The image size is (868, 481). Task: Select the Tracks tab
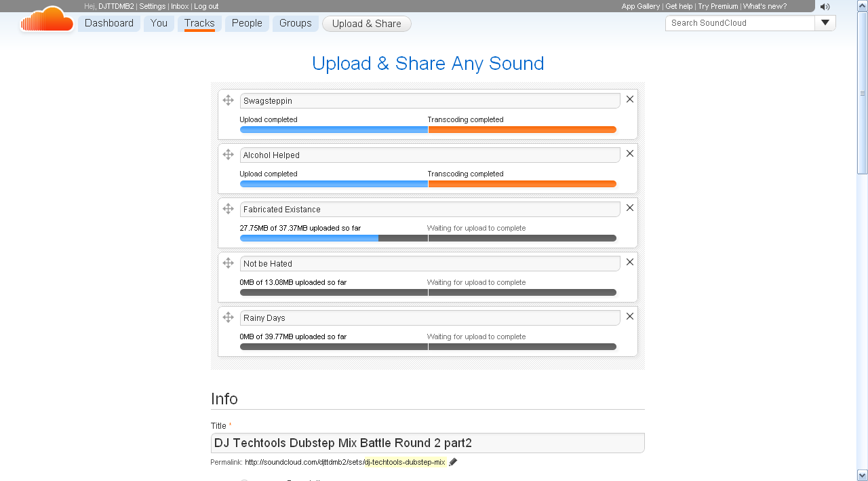(x=199, y=23)
